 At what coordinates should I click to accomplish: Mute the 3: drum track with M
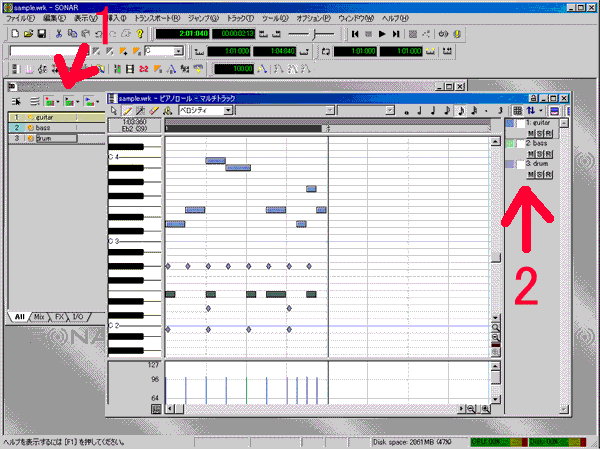coord(530,174)
